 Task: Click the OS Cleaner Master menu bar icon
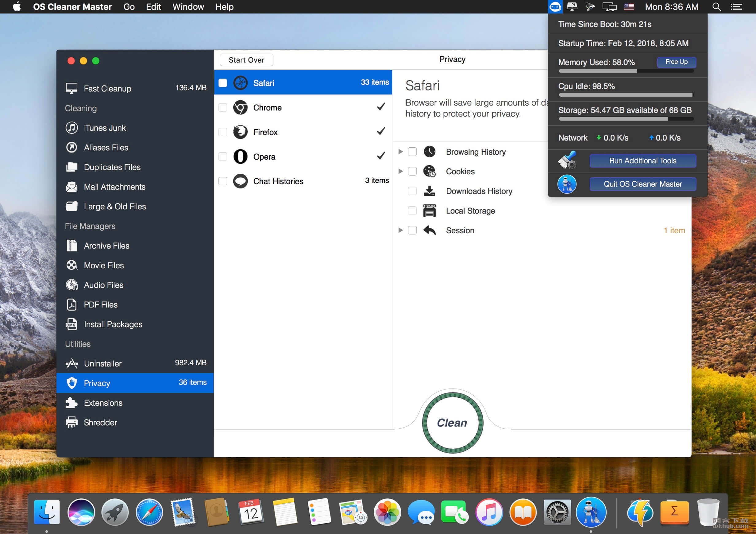pos(555,6)
